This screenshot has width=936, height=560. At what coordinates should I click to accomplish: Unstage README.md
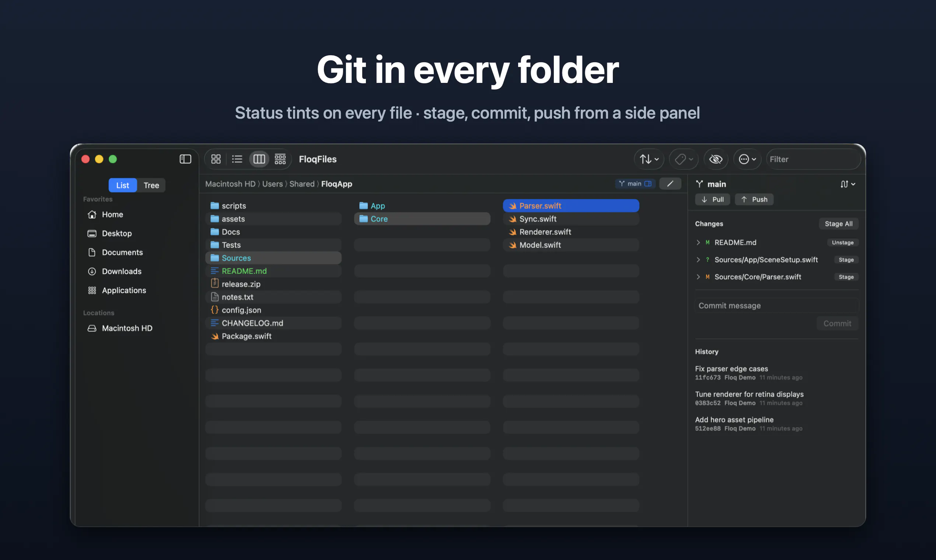[x=842, y=242]
